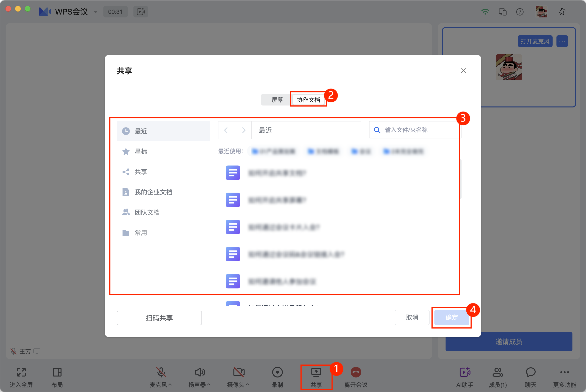This screenshot has height=392, width=586.
Task: Expand the camera options caret
Action: click(x=248, y=385)
